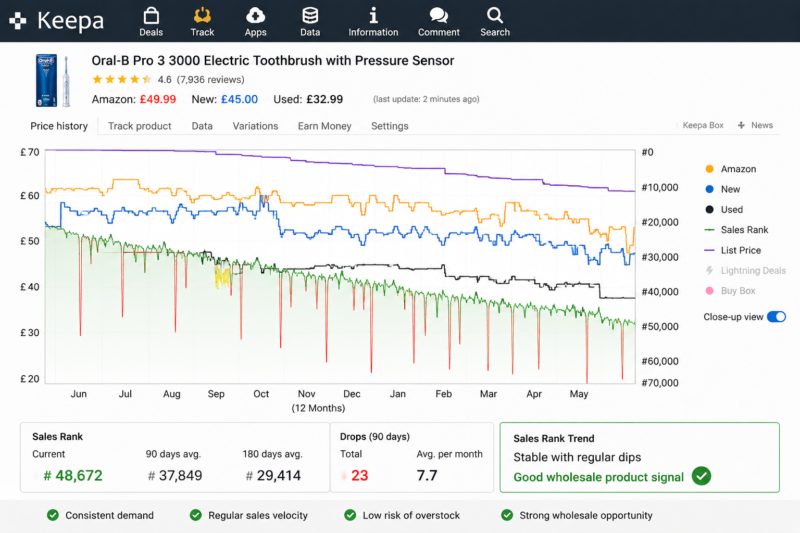Toggle Sales Rank series in legend
This screenshot has width=800, height=533.
point(736,230)
